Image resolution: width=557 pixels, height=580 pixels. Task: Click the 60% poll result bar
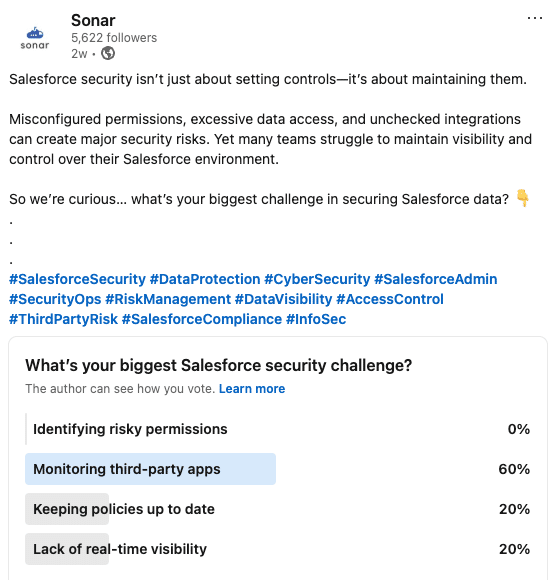151,469
